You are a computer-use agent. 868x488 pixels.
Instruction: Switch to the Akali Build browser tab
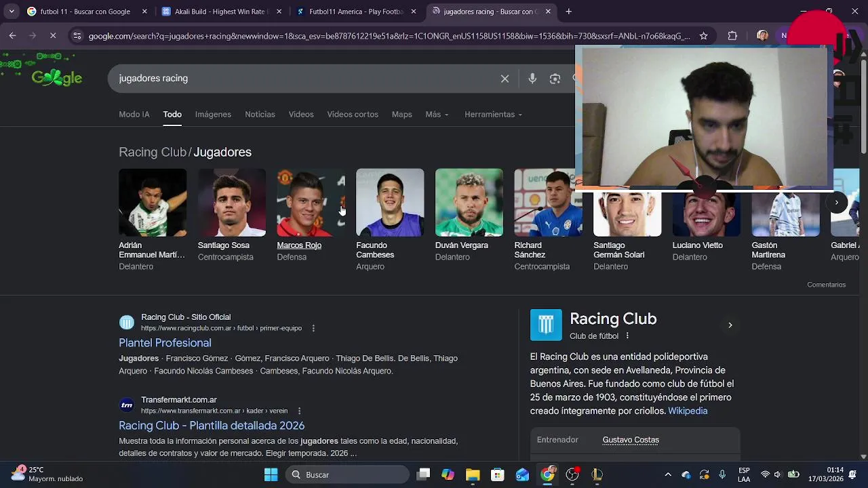222,12
